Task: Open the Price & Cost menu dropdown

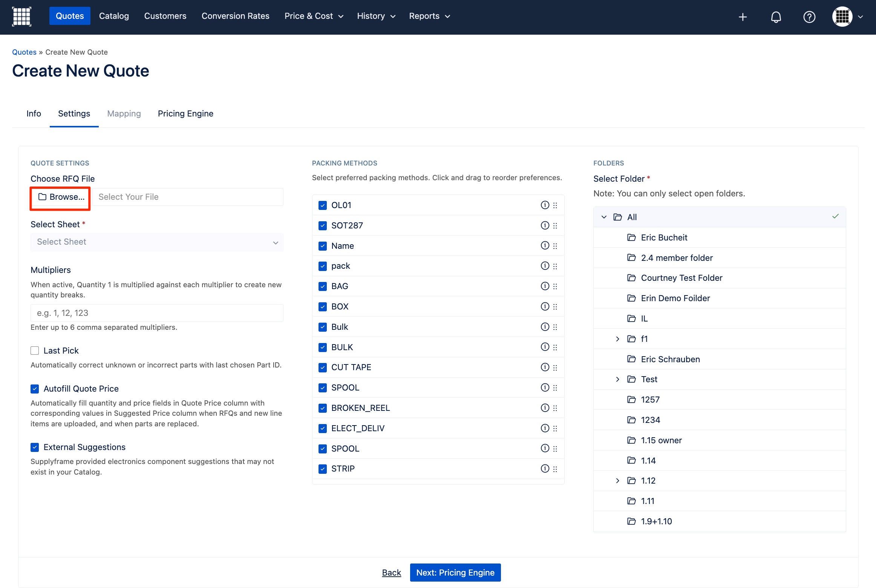Action: (314, 16)
